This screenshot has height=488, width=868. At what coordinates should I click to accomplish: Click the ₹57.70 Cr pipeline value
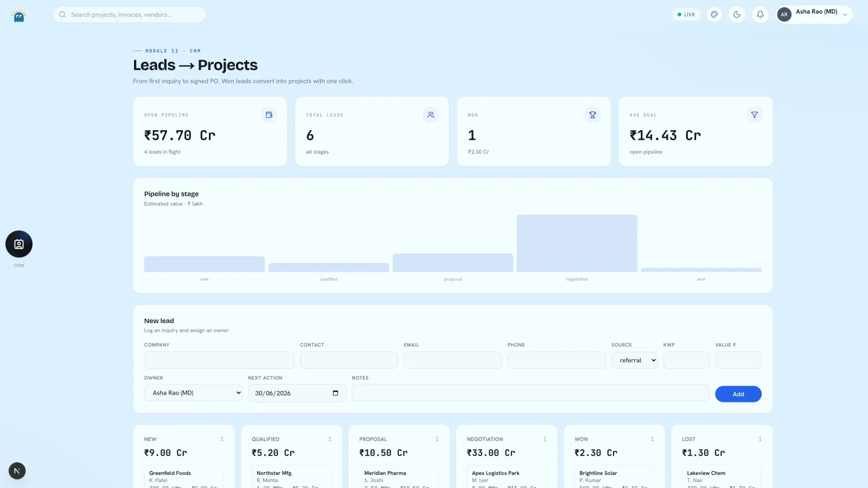tap(180, 136)
